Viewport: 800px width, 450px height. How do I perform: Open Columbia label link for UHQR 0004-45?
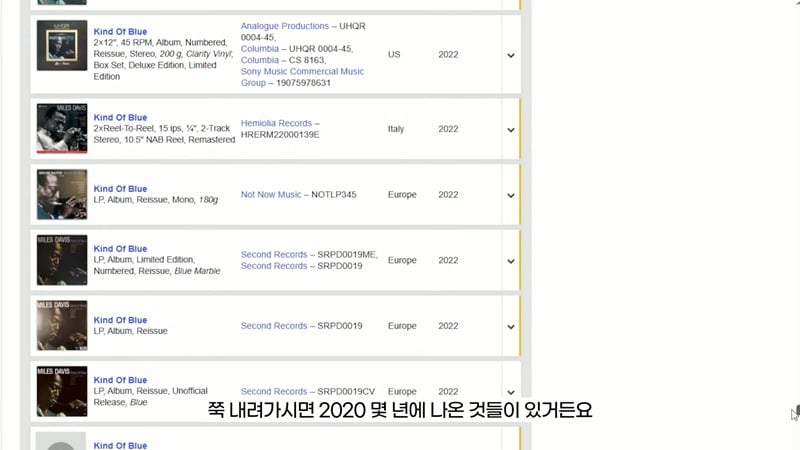[260, 49]
